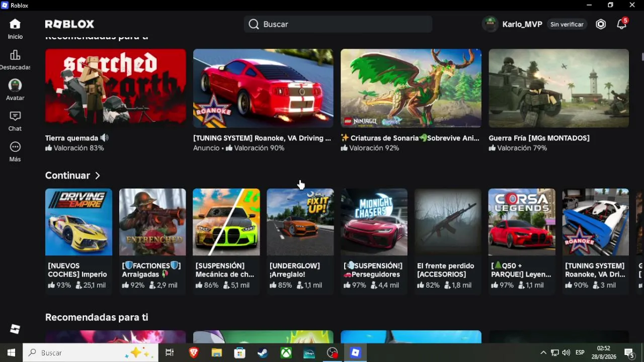Open Chat from the sidebar

15,121
